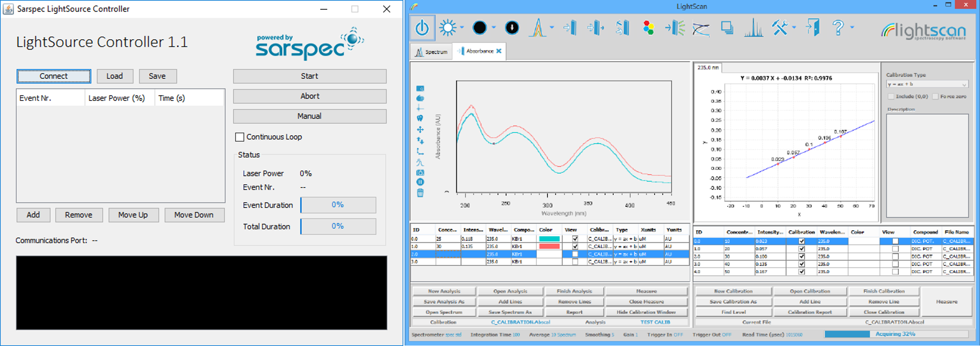This screenshot has height=346, width=980.
Task: Click the marker pin icon beside plot
Action: (420, 119)
